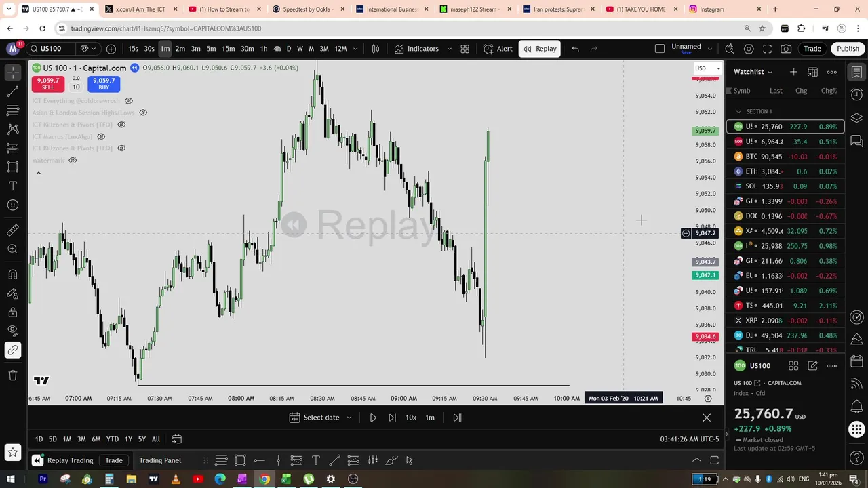Open the Unnamed layout dropdown arrow

tap(710, 49)
